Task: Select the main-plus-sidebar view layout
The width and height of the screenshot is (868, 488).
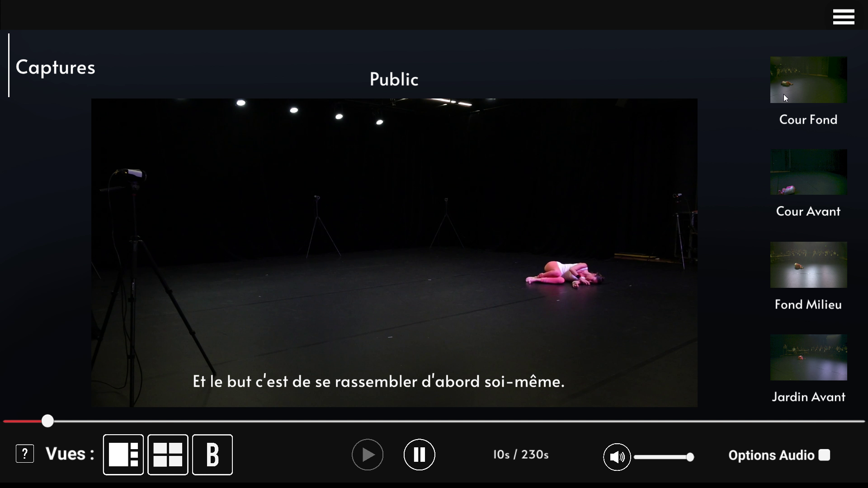Action: tap(123, 455)
